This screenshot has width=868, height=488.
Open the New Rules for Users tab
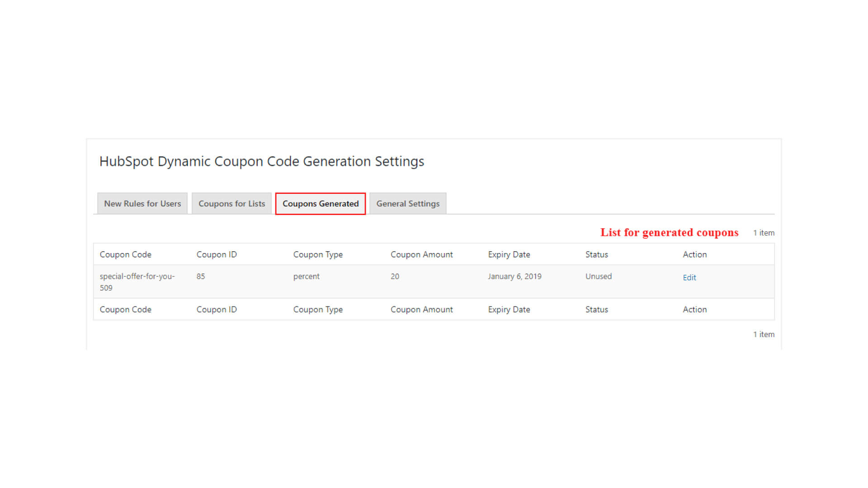click(142, 204)
